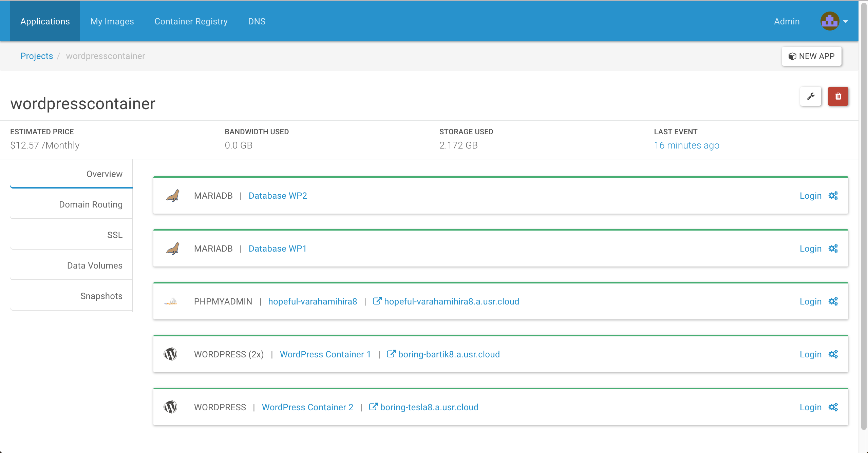Open the Container Registry nav tab
The width and height of the screenshot is (868, 453).
coord(191,21)
